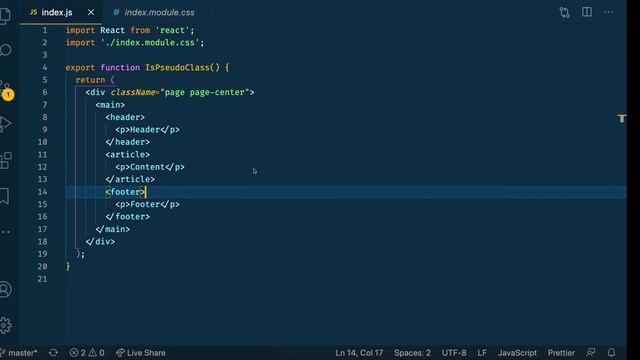640x360 pixels.
Task: Click the opening <header> tag
Action: (125, 117)
